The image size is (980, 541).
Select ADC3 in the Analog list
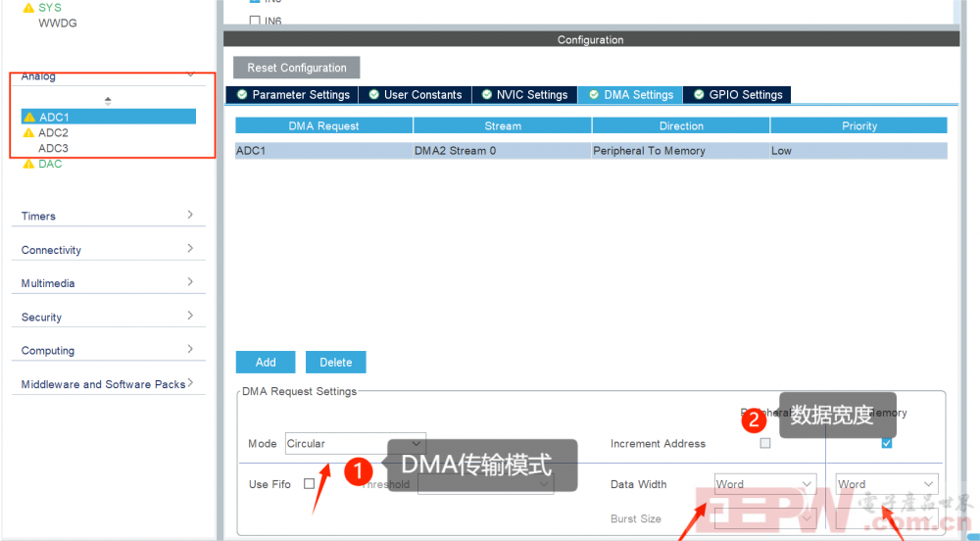53,148
